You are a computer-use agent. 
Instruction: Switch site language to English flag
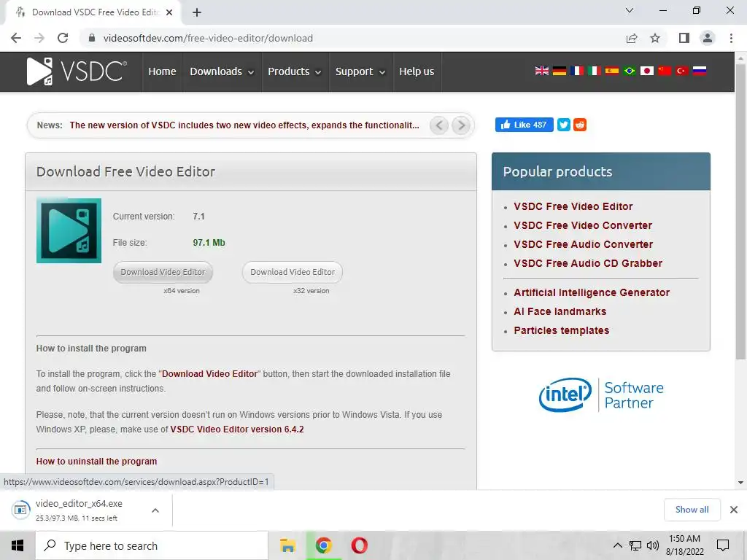(542, 71)
